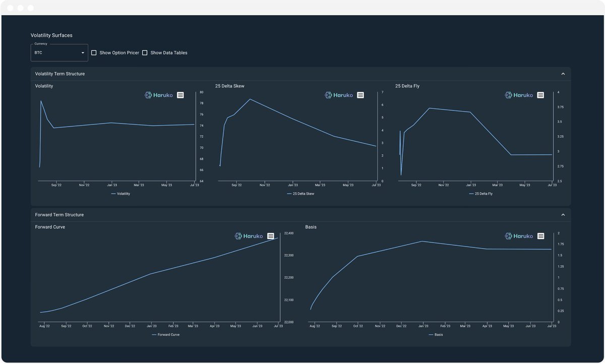Viewport: 605px width, 364px height.
Task: Enable the Show Option Pricer checkbox
Action: (x=94, y=52)
